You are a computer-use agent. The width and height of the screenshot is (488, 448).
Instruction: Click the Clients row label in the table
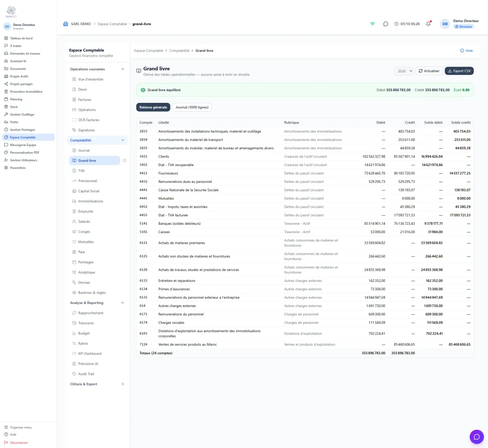(164, 157)
